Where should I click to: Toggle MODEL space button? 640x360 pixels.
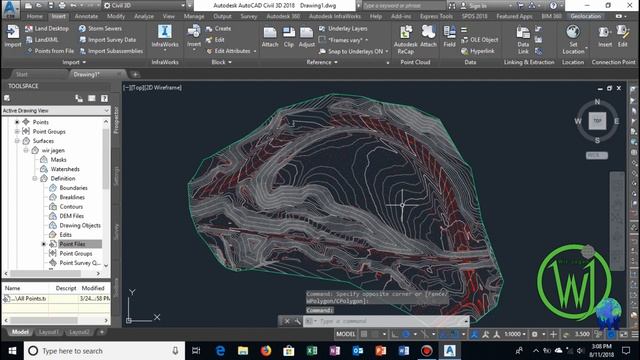(346, 334)
